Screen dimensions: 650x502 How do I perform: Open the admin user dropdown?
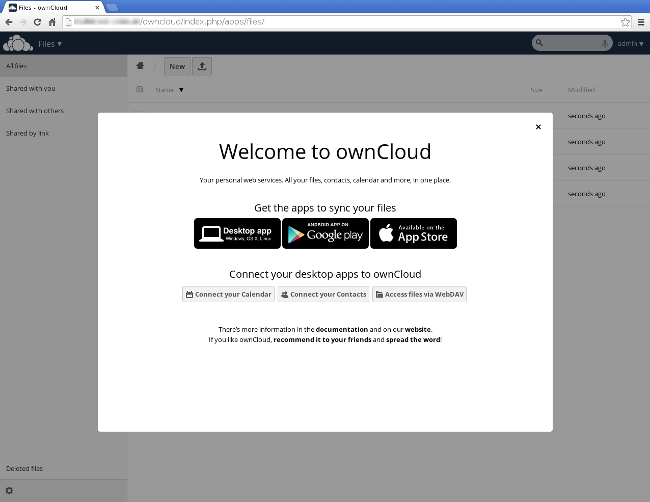pyautogui.click(x=630, y=44)
